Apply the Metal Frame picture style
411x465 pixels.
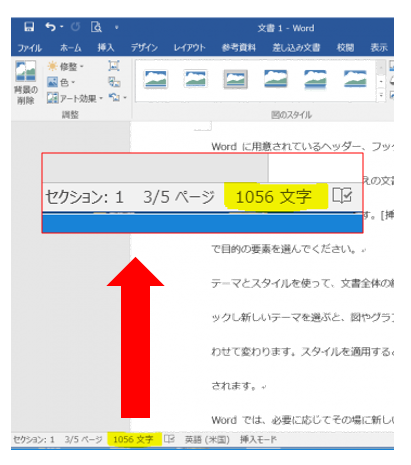pos(235,79)
